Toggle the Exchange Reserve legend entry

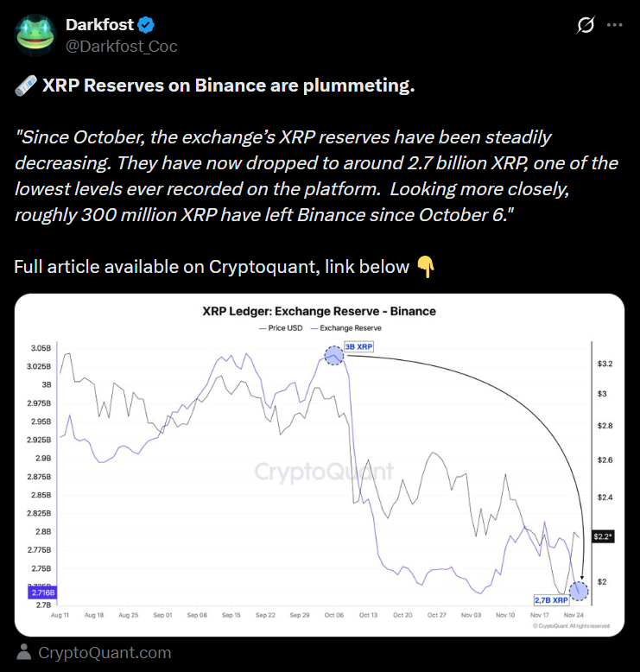pyautogui.click(x=345, y=328)
